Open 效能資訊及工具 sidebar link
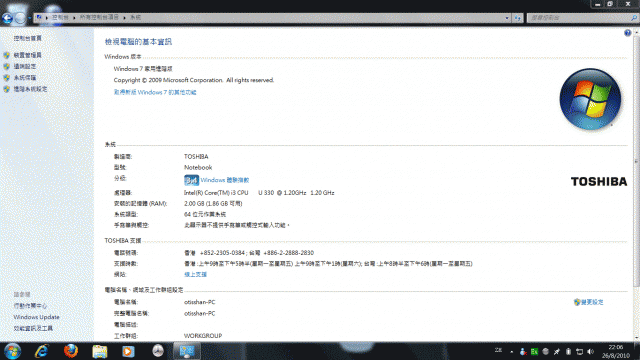The height and width of the screenshot is (360, 640). [33, 329]
